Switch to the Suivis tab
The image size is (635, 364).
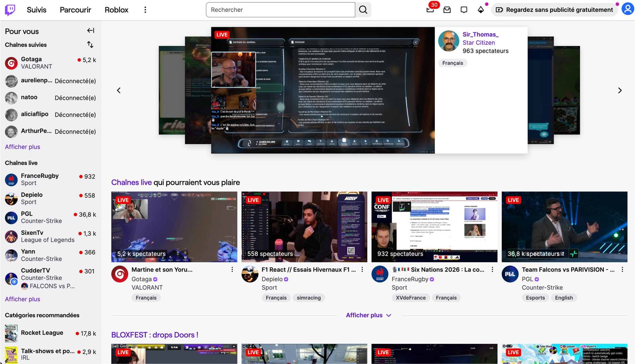tap(37, 10)
